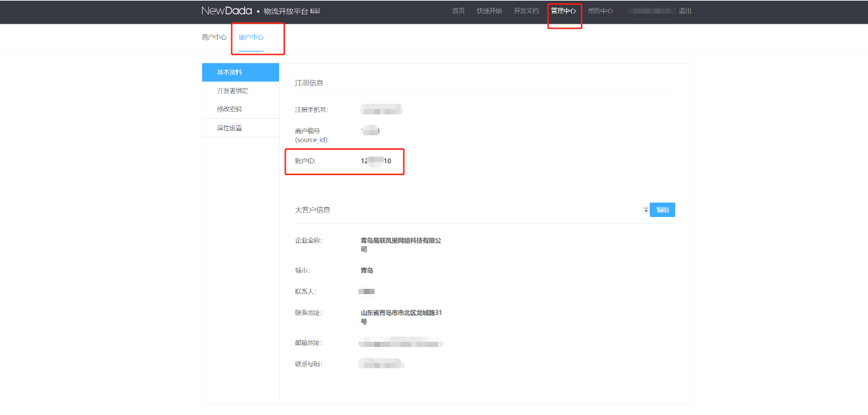Click the 账户ID label
The width and height of the screenshot is (868, 415).
coord(305,161)
